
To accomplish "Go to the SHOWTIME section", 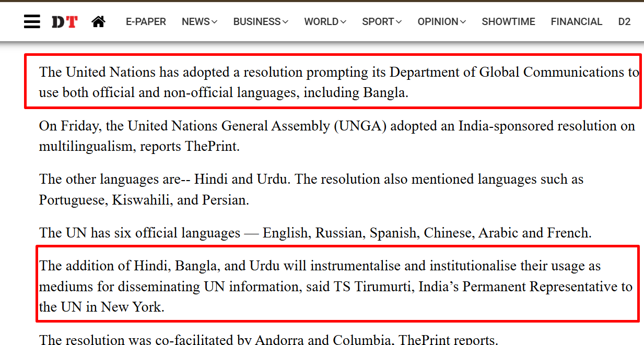I will (508, 22).
